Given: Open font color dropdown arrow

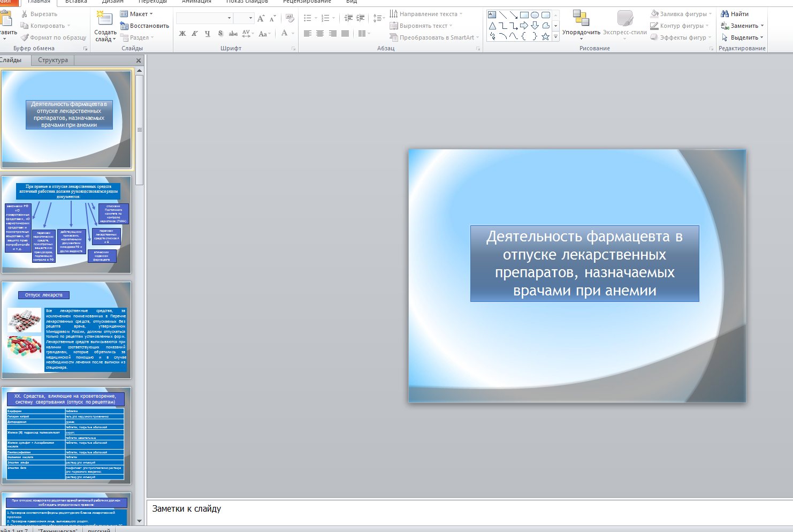Looking at the screenshot, I should click(293, 33).
